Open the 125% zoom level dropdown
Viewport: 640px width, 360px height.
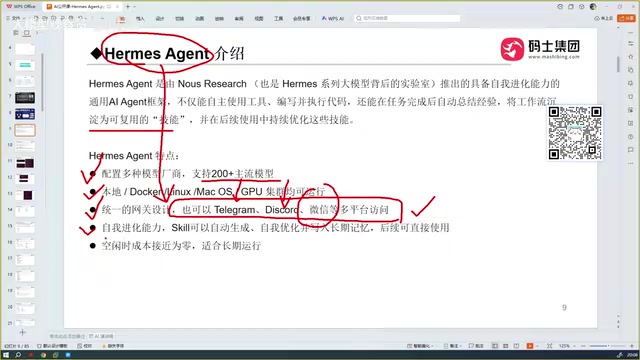click(566, 346)
